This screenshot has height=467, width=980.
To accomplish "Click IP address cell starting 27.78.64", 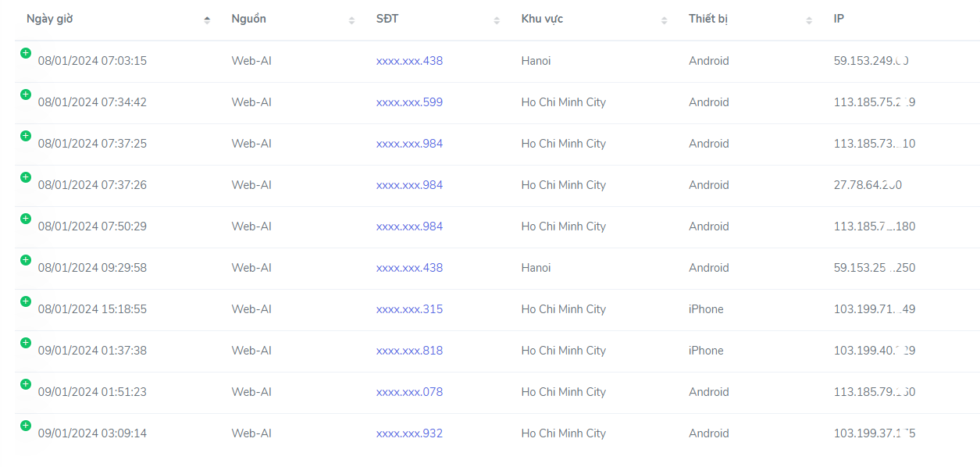I will pos(868,185).
